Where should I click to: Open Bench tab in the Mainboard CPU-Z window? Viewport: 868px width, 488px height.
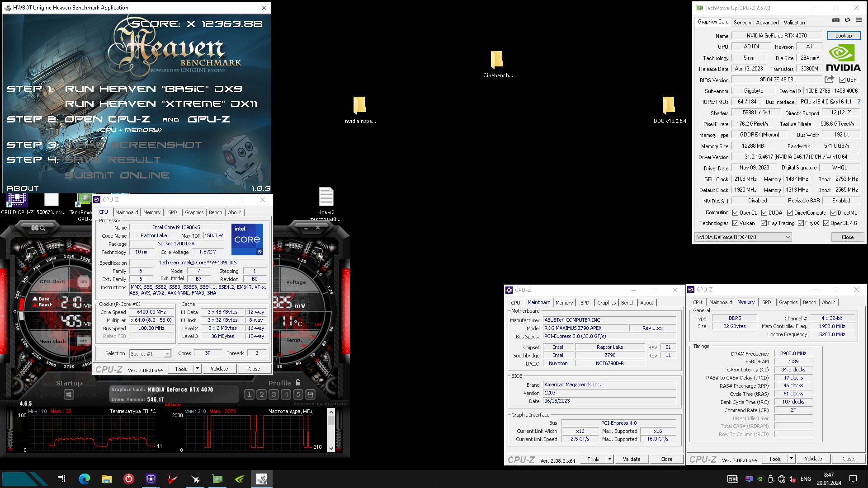click(x=627, y=303)
